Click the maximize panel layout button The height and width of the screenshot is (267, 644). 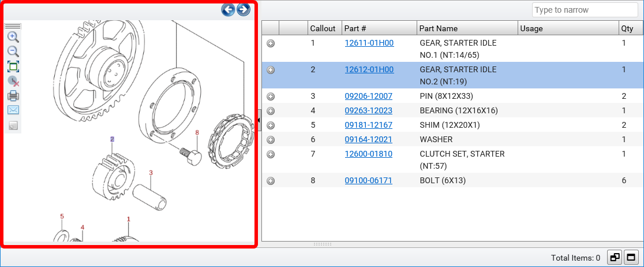pos(631,258)
